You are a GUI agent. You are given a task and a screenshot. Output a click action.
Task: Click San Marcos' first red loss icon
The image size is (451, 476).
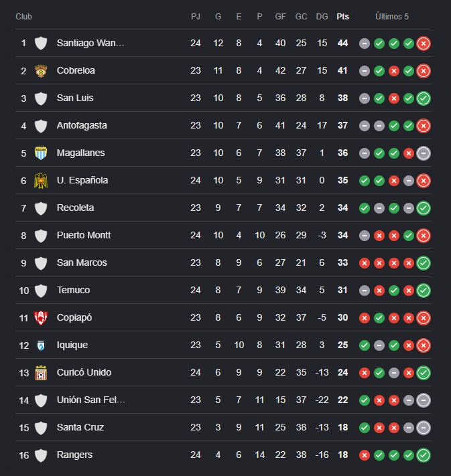click(365, 263)
